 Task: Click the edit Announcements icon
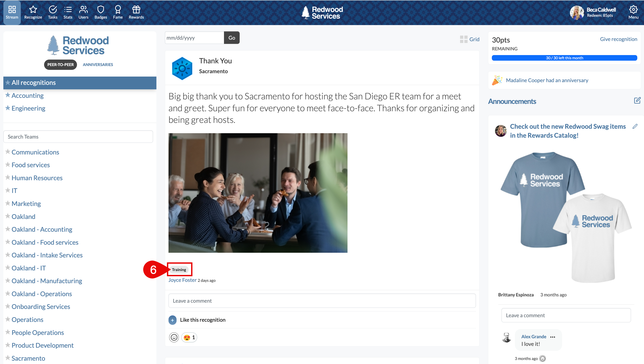637,101
